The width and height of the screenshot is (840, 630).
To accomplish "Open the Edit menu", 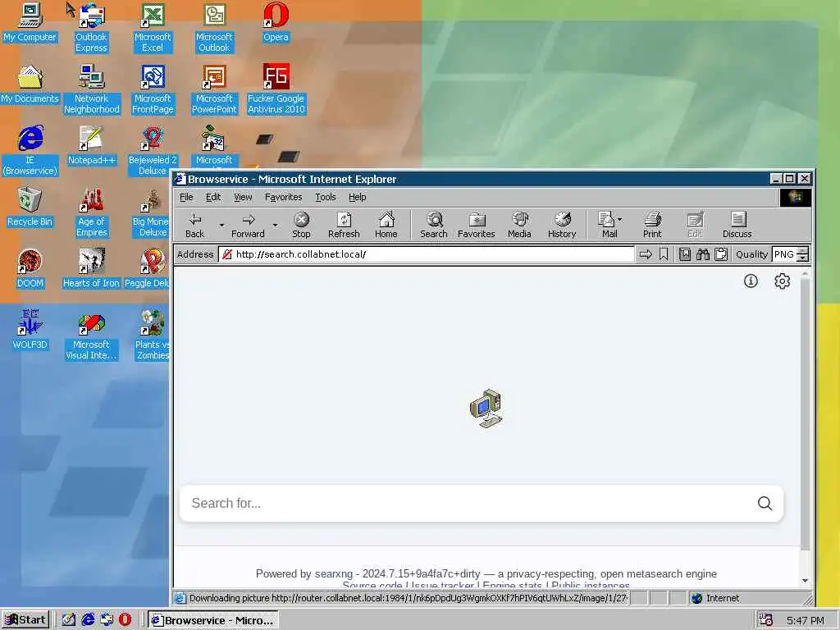I will pyautogui.click(x=213, y=197).
